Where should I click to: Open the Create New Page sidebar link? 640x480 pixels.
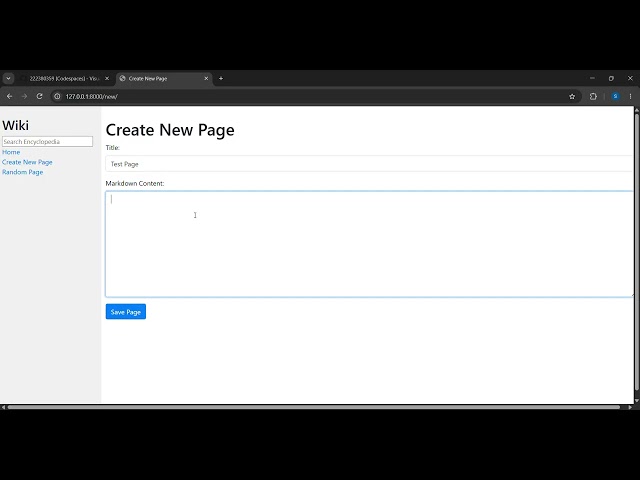point(27,162)
